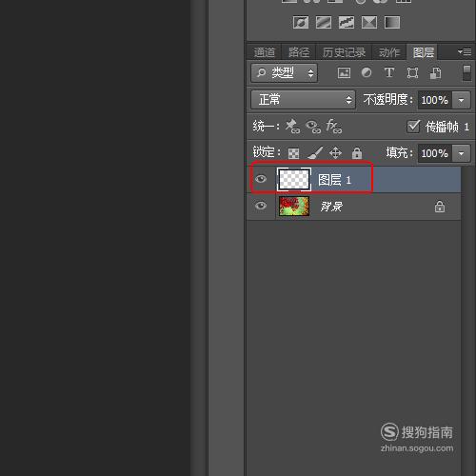Lock transparent pixels checkerboard icon
The width and height of the screenshot is (476, 476).
tap(293, 153)
